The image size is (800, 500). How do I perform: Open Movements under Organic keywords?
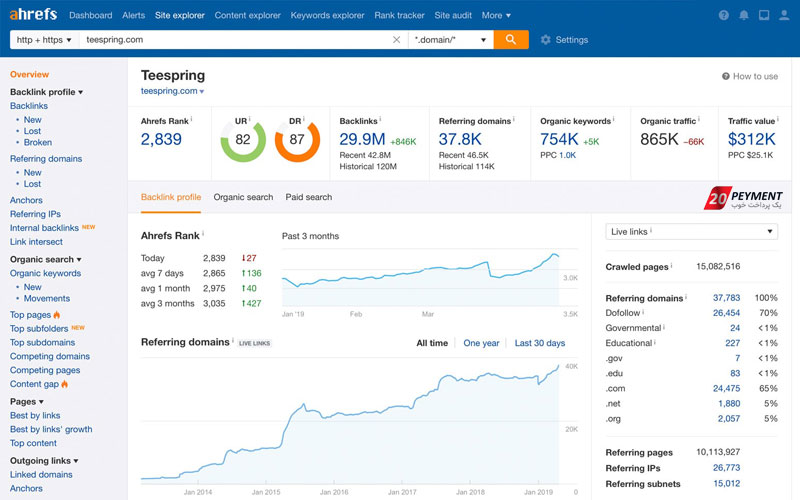pos(47,298)
